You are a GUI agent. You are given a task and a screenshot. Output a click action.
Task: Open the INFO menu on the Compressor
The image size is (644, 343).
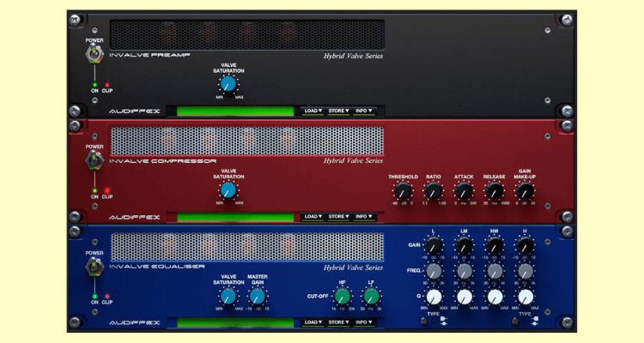click(363, 217)
